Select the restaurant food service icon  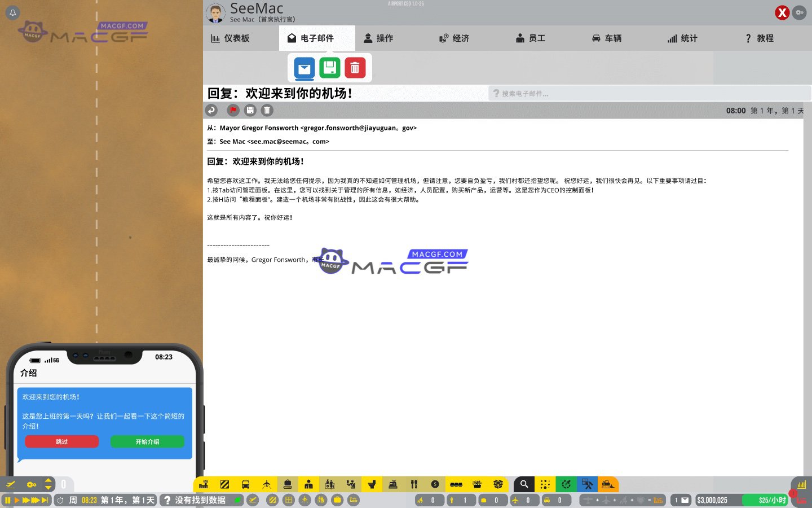[x=414, y=484]
